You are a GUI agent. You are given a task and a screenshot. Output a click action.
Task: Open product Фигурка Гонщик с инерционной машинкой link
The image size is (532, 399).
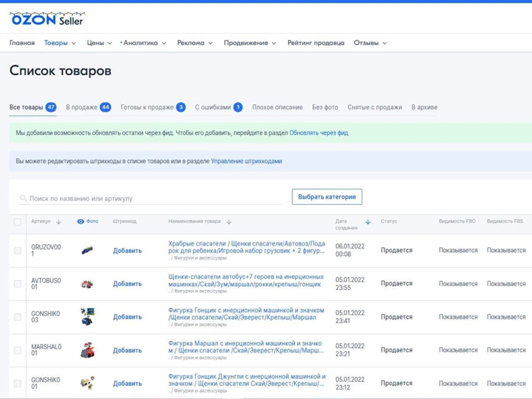(x=246, y=313)
